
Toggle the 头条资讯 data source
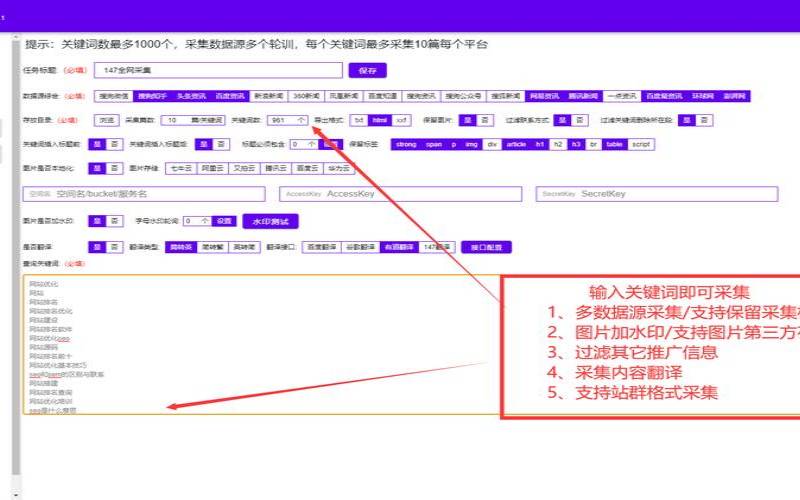coord(191,96)
